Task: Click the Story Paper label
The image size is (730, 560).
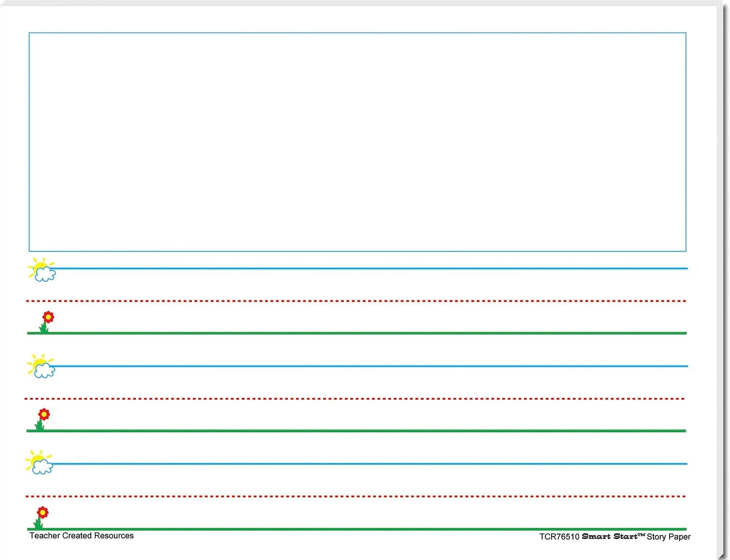Action: point(668,537)
